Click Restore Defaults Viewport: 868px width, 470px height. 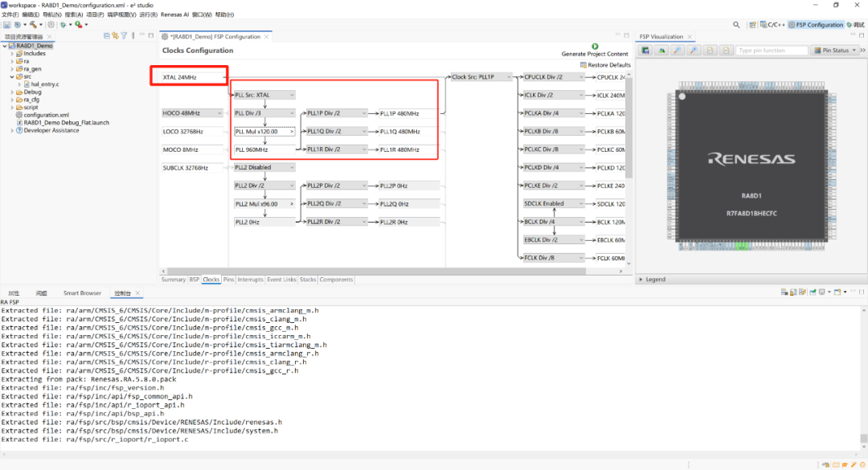coord(605,65)
